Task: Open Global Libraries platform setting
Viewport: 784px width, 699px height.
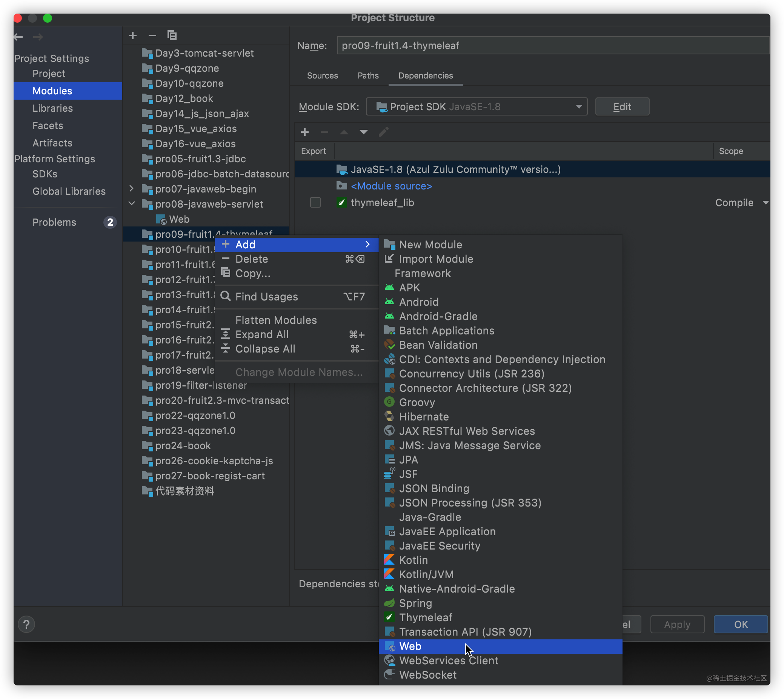Action: [69, 192]
